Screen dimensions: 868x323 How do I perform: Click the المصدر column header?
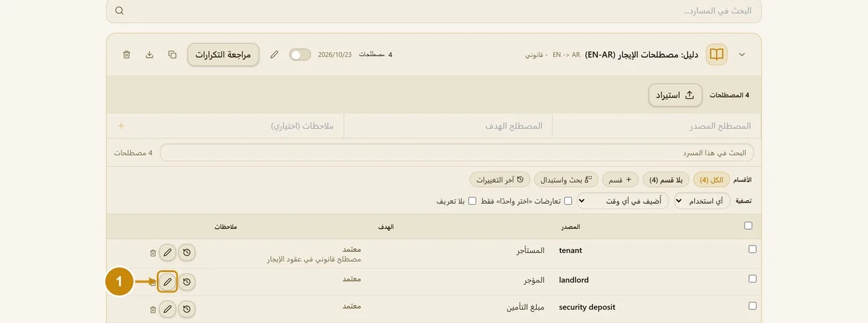click(571, 227)
